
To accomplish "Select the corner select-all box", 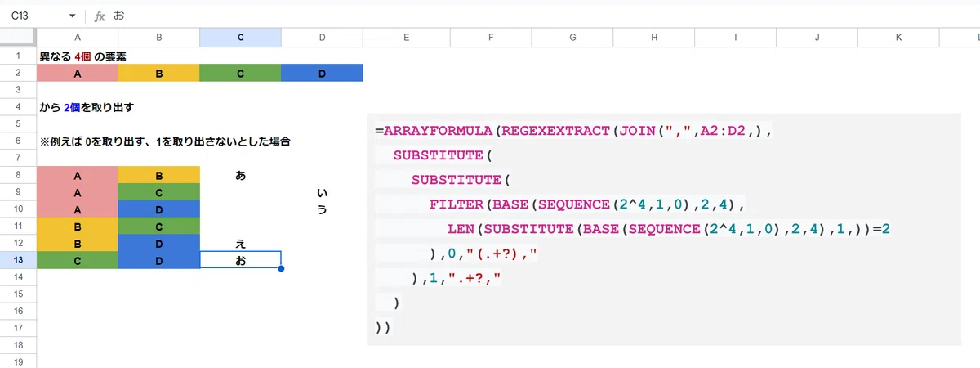I will tap(18, 38).
